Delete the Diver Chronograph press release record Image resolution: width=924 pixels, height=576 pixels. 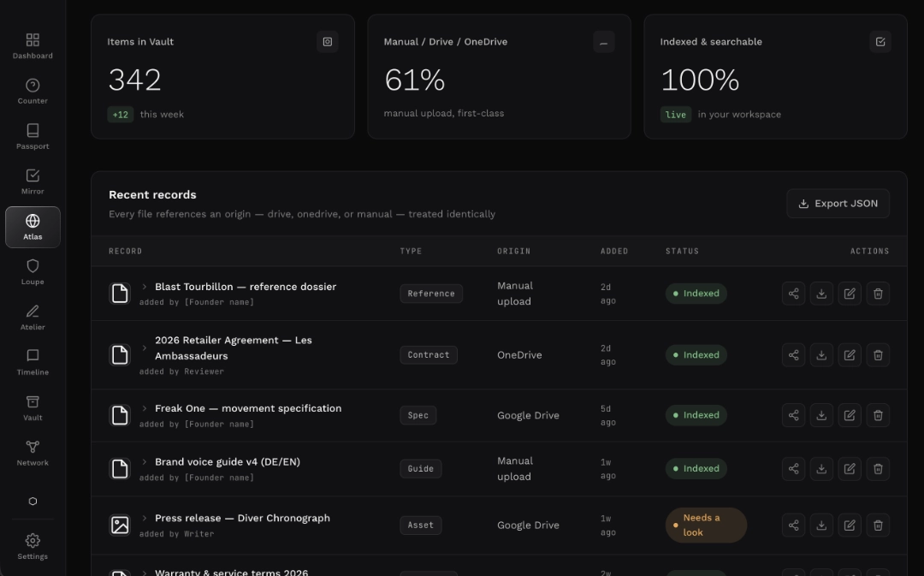tap(878, 525)
